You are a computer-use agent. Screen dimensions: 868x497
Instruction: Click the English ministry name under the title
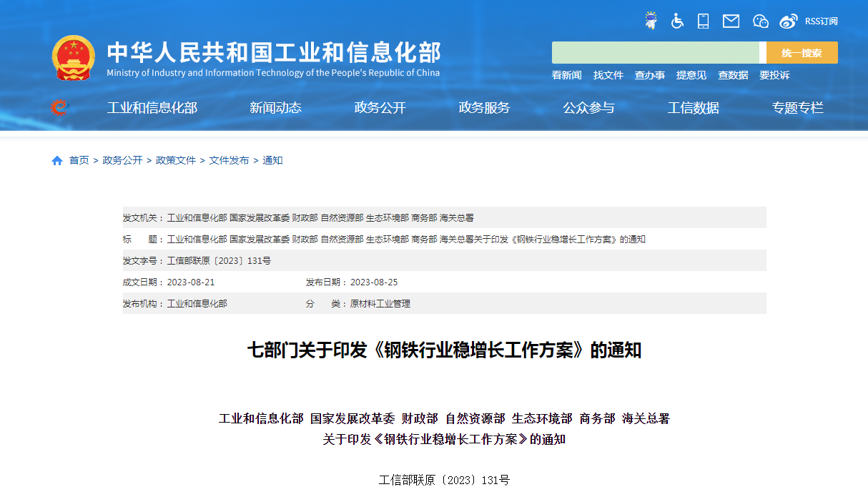click(273, 73)
